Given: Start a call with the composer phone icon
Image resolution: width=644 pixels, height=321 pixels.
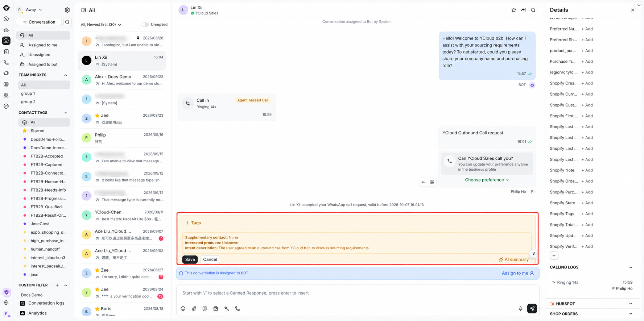Looking at the screenshot, I should point(238,309).
